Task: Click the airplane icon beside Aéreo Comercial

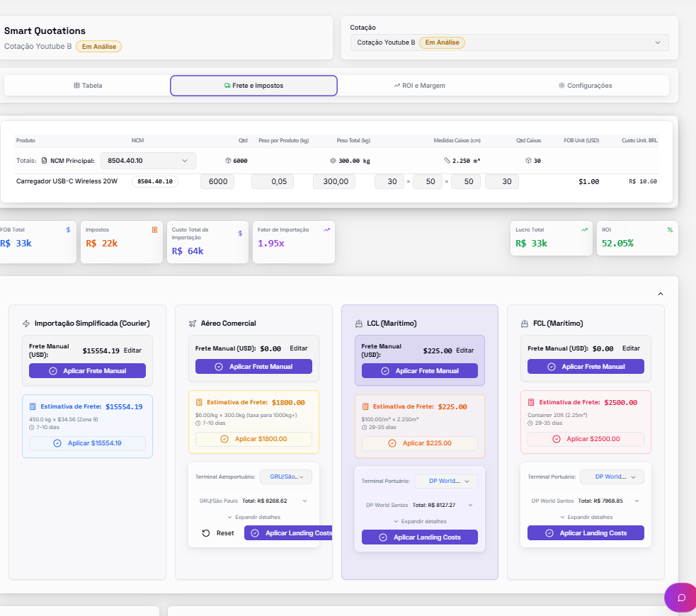Action: coord(192,324)
